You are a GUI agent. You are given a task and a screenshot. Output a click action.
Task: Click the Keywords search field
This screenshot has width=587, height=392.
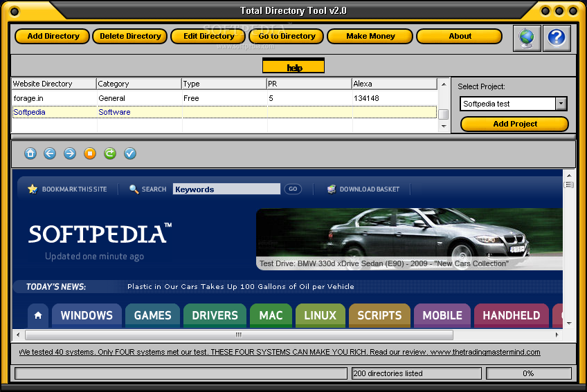[x=226, y=189]
